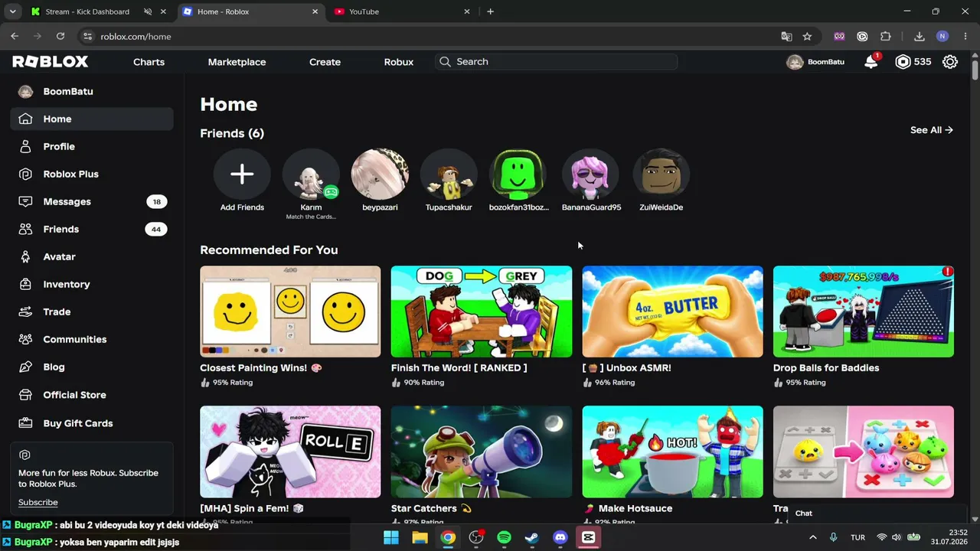Click the Roblox Plus icon in sidebar
Screen dimensions: 980x551
pyautogui.click(x=25, y=174)
